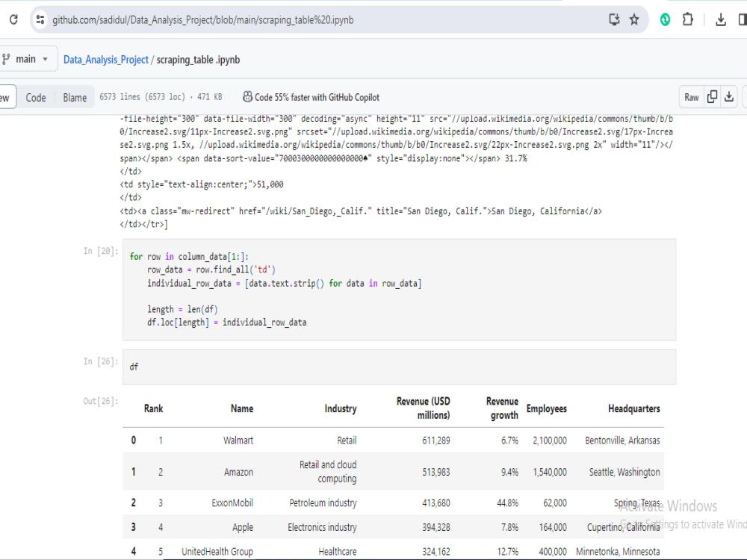Image resolution: width=747 pixels, height=560 pixels.
Task: Click inside the browser address bar
Action: [299, 19]
